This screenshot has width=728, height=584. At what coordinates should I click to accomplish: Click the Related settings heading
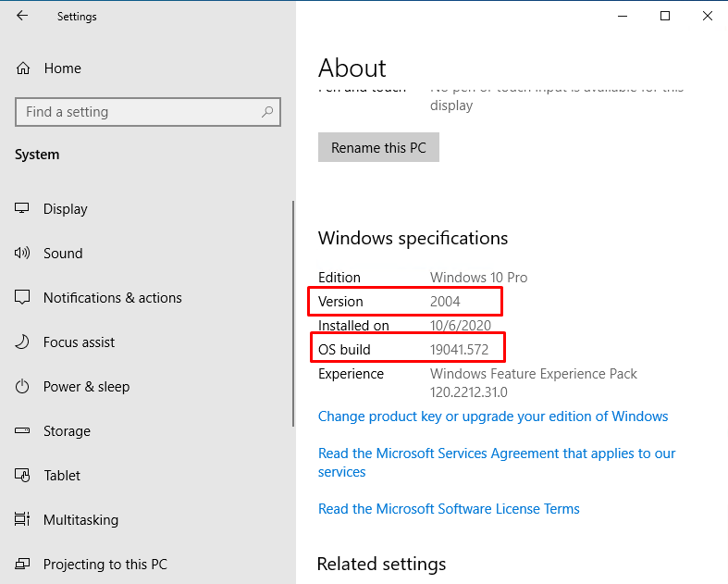pos(381,564)
